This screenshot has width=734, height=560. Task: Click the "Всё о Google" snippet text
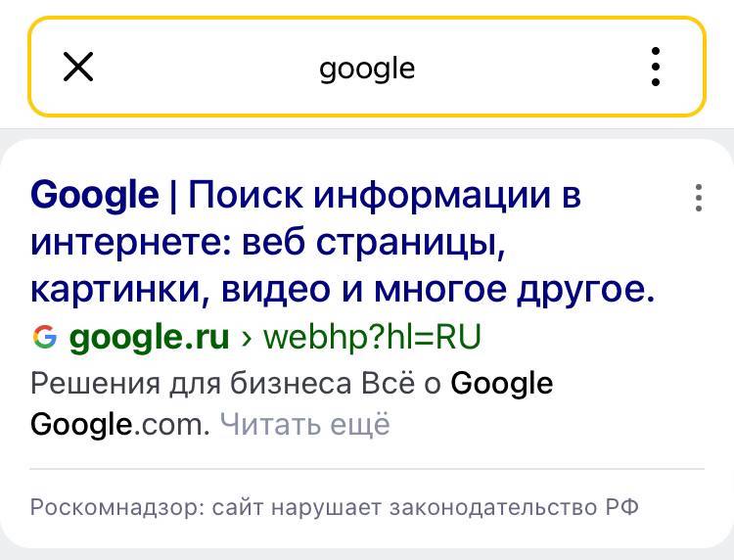[x=457, y=384]
